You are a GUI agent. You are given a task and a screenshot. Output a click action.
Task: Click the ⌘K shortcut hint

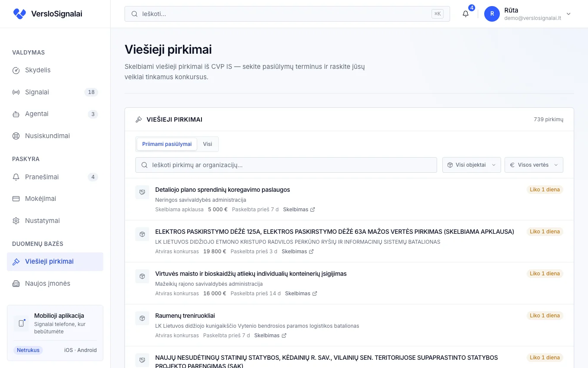438,14
